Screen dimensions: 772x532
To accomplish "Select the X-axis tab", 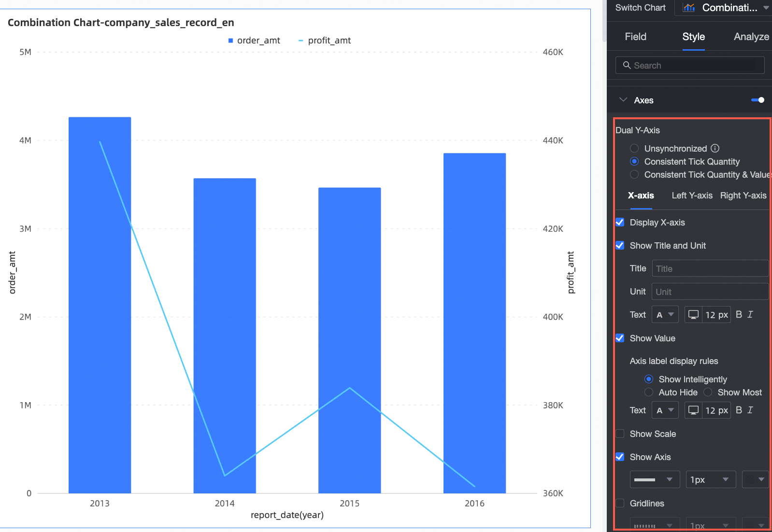I will (x=641, y=196).
